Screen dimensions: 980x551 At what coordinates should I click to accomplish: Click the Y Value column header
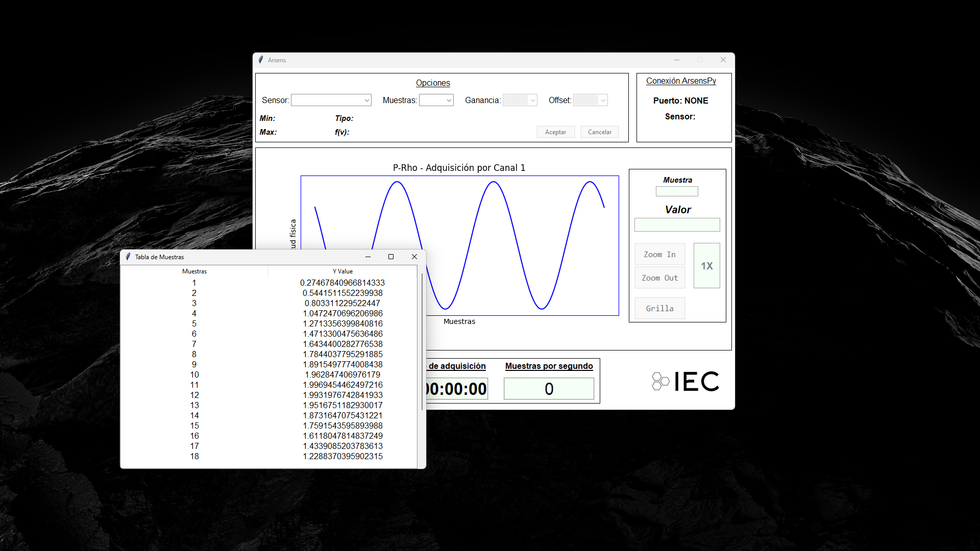(x=342, y=271)
